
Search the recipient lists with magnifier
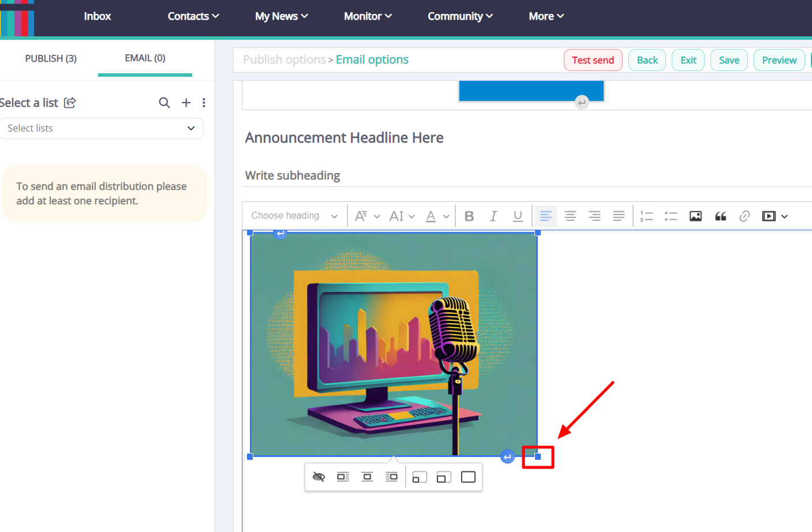[164, 103]
